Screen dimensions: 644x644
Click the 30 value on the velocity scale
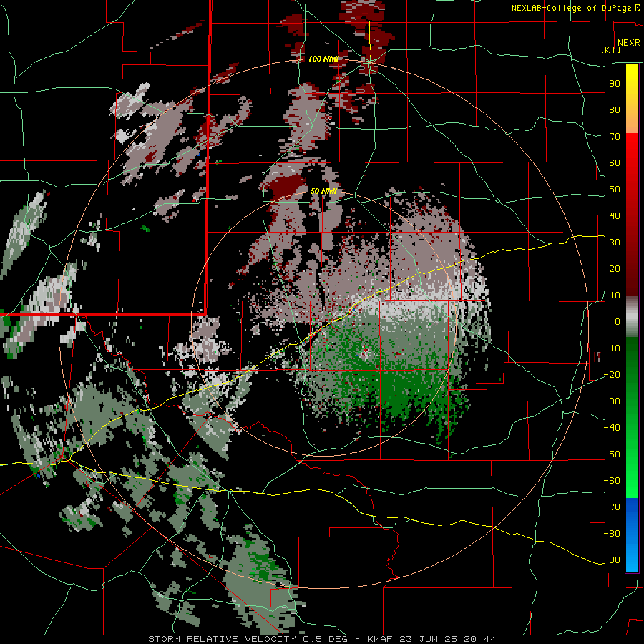[x=615, y=243]
